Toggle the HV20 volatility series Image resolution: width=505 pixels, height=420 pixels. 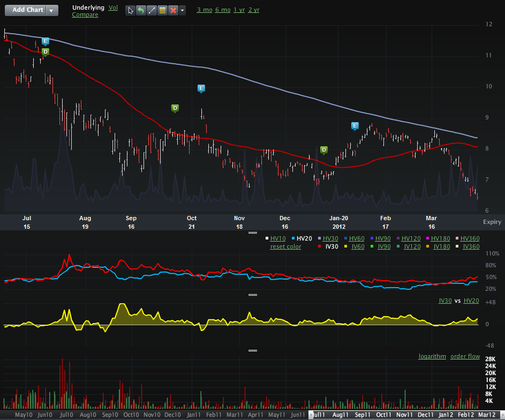(x=304, y=238)
